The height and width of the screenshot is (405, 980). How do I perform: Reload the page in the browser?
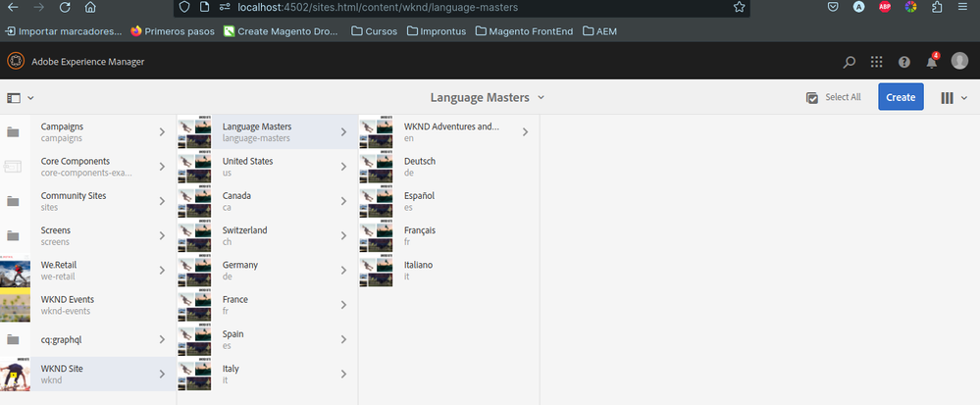(64, 8)
